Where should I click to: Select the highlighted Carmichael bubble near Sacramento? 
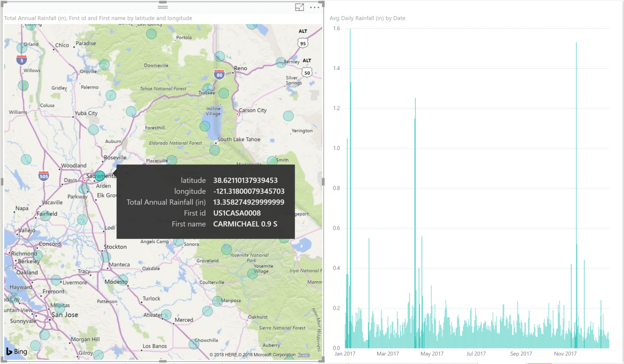point(100,176)
